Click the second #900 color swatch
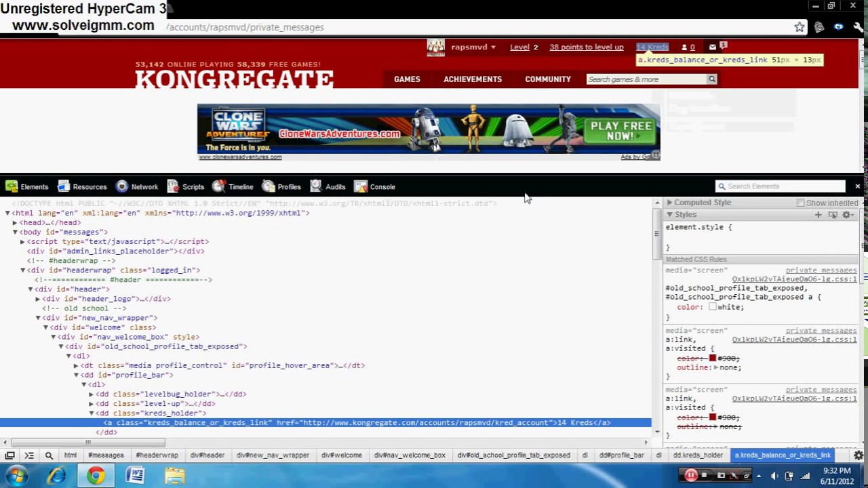Screen dimensions: 868x488 (712, 417)
